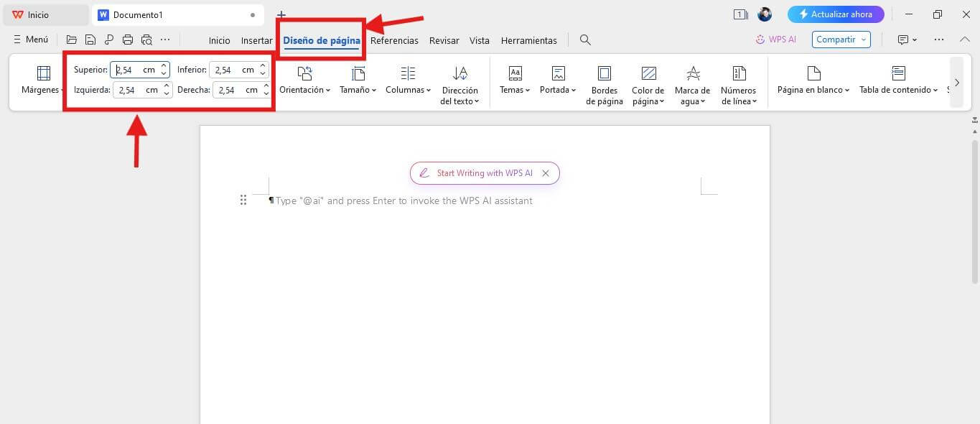Click the Números de línea icon
Screen dimensions: 980x424
pyautogui.click(x=739, y=73)
